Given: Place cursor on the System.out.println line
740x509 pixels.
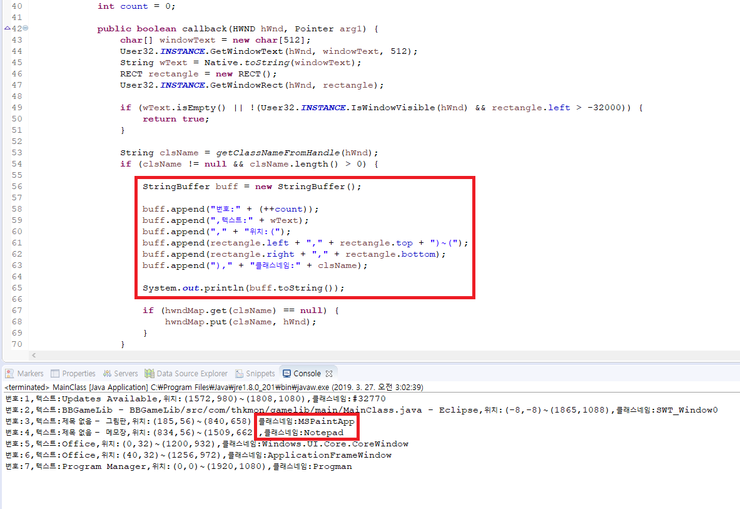Looking at the screenshot, I should [242, 287].
